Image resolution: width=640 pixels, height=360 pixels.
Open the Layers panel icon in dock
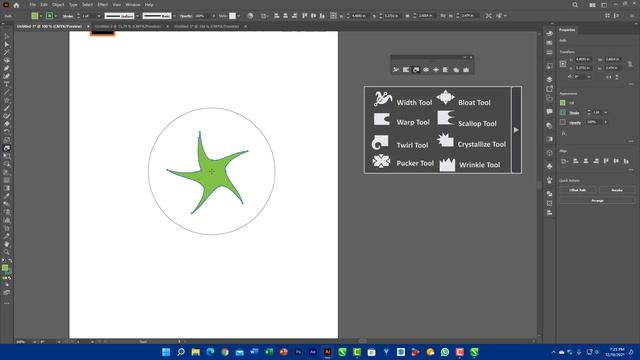pos(549,79)
